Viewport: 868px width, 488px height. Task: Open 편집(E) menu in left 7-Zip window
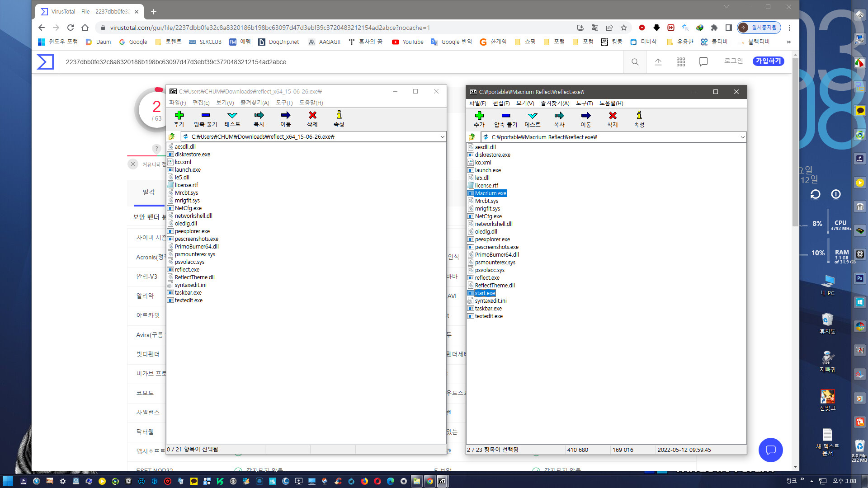pos(201,103)
